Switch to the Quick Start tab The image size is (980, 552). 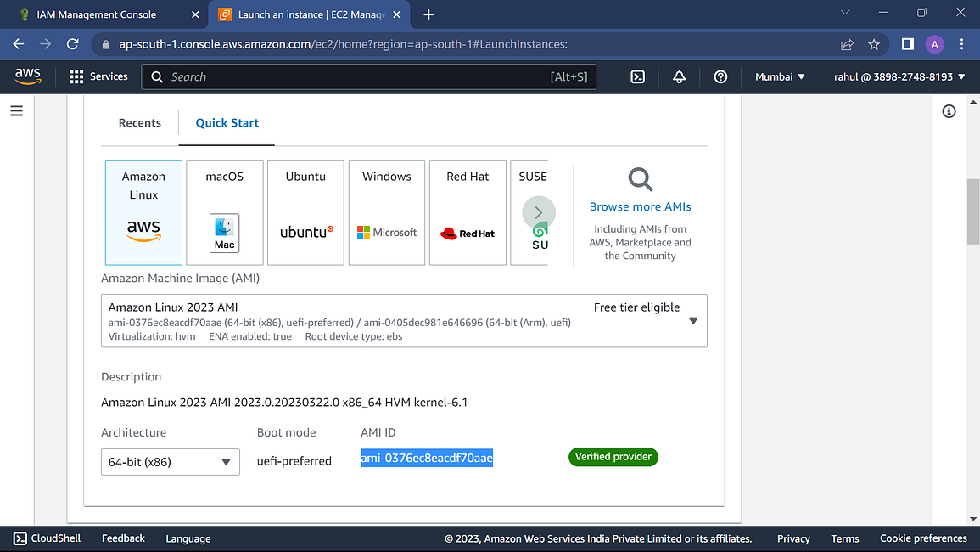point(227,122)
